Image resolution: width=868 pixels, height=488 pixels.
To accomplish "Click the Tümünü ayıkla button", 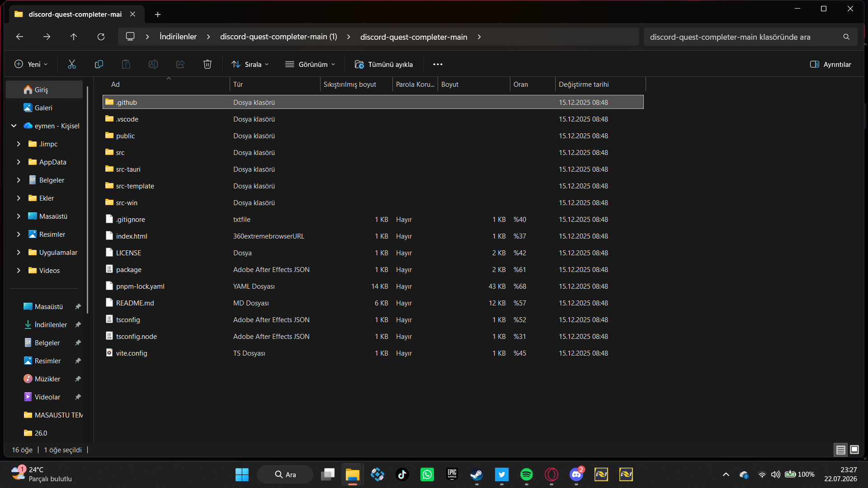I will pos(384,64).
